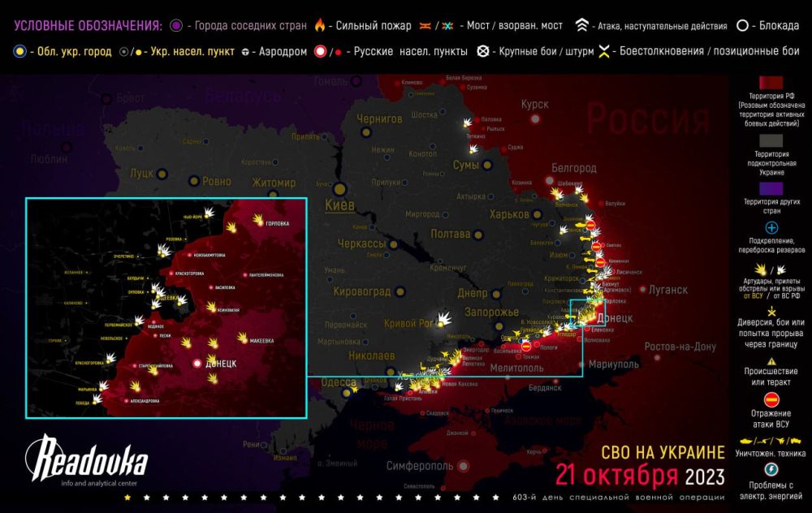Click the positional clashes crossed-swords icon
Image resolution: width=812 pixels, height=513 pixels.
pyautogui.click(x=604, y=52)
